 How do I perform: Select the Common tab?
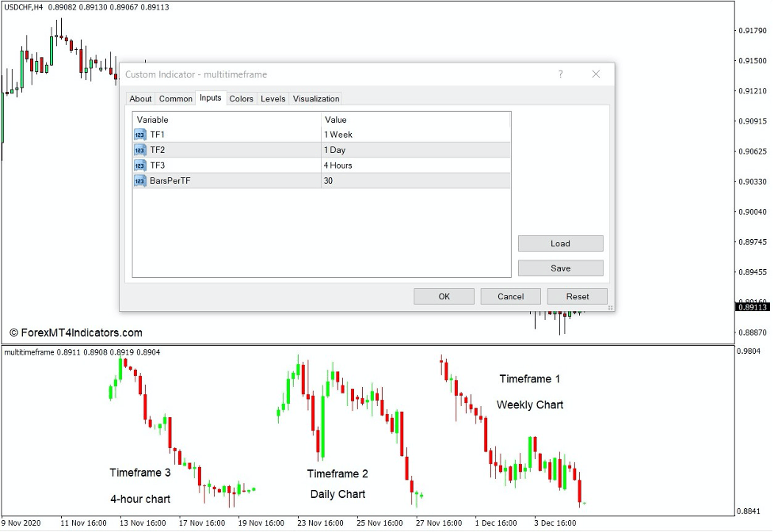point(175,98)
